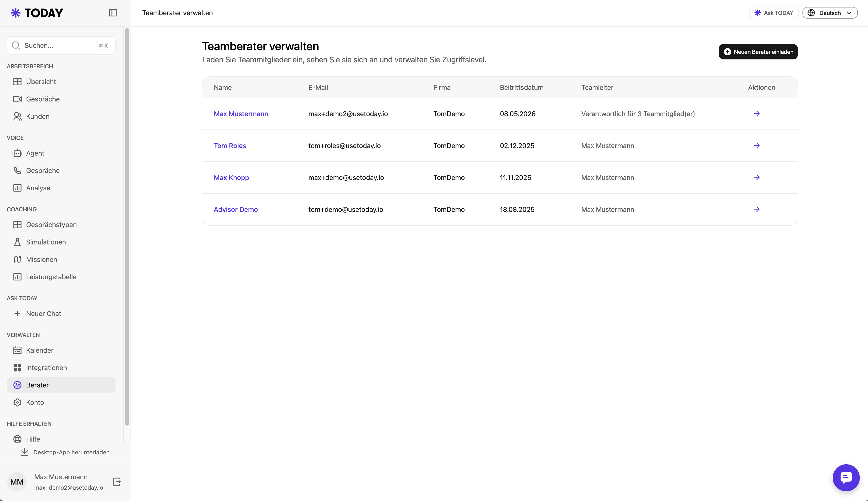Open row actions arrow for Advisor Demo

point(757,209)
